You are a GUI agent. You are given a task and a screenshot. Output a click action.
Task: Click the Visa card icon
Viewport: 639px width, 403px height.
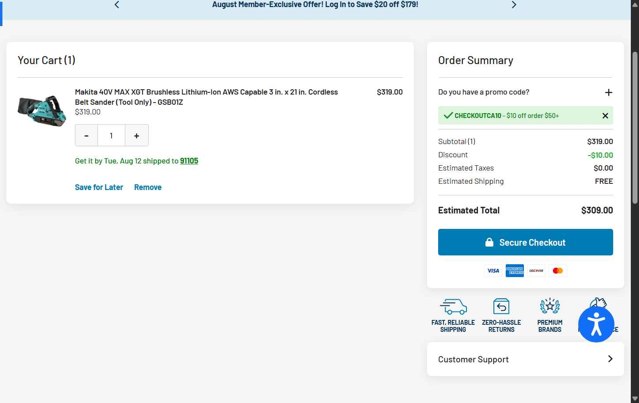pyautogui.click(x=493, y=271)
